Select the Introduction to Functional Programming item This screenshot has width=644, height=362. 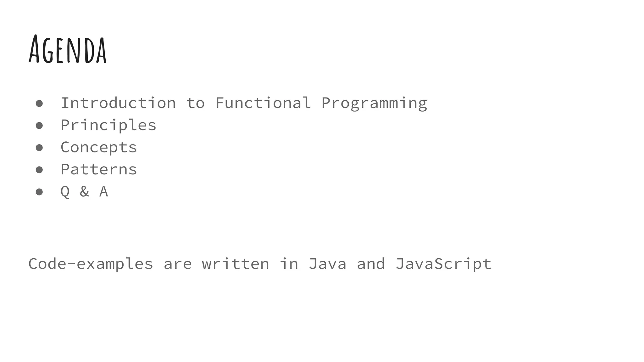point(244,103)
